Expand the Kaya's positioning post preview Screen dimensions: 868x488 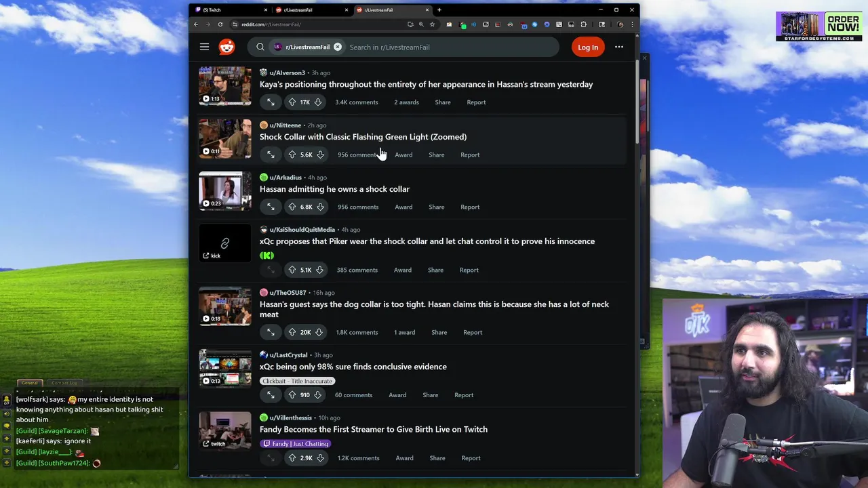271,102
